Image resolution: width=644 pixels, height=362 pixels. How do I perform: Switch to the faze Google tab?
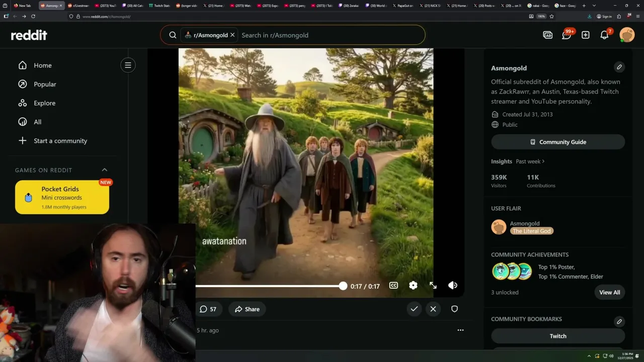coord(565,6)
